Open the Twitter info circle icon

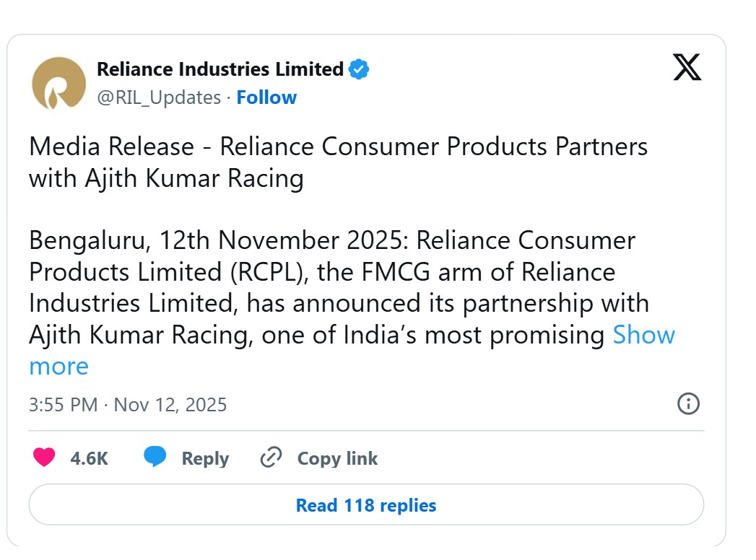(x=688, y=404)
